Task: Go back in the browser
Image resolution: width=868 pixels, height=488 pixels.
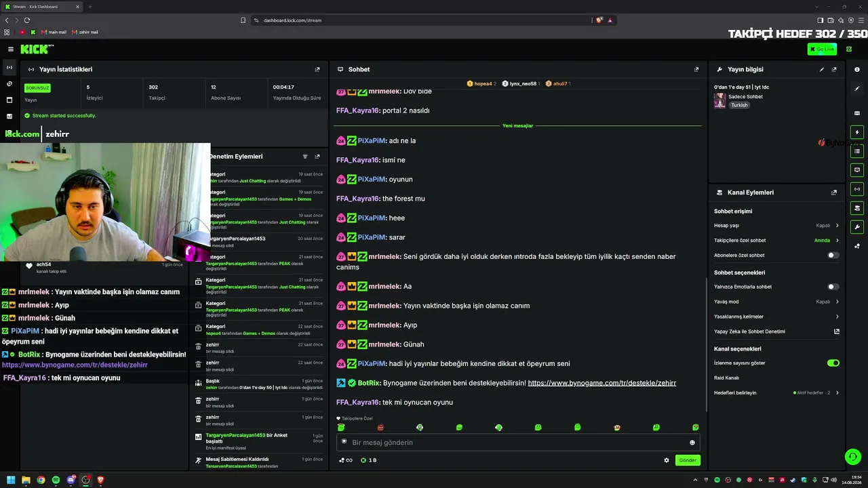Action: tap(7, 20)
